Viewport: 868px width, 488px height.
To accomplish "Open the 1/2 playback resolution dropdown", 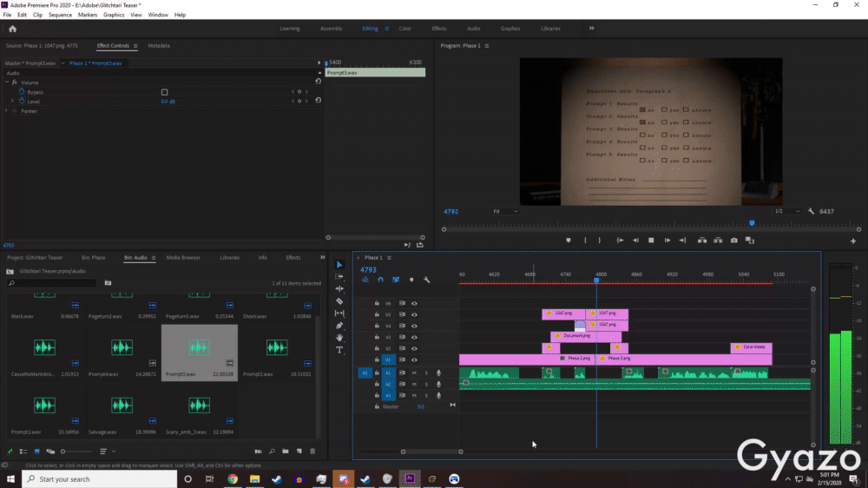I will (x=787, y=211).
